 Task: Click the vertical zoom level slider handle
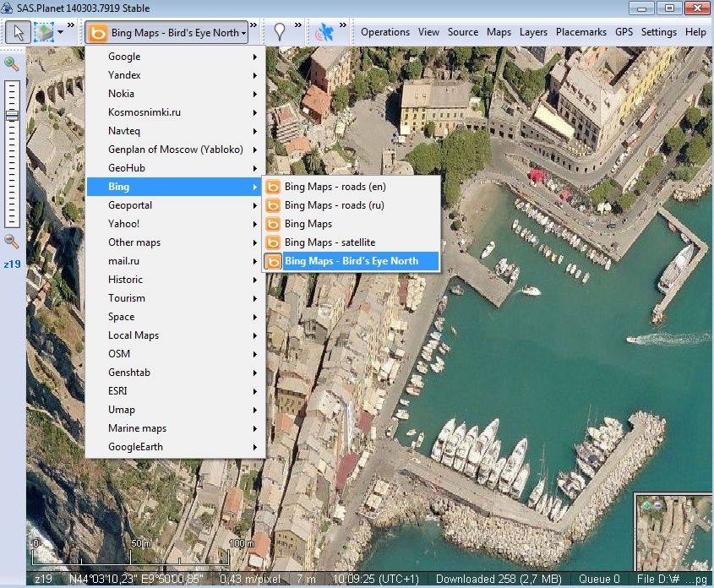(12, 115)
